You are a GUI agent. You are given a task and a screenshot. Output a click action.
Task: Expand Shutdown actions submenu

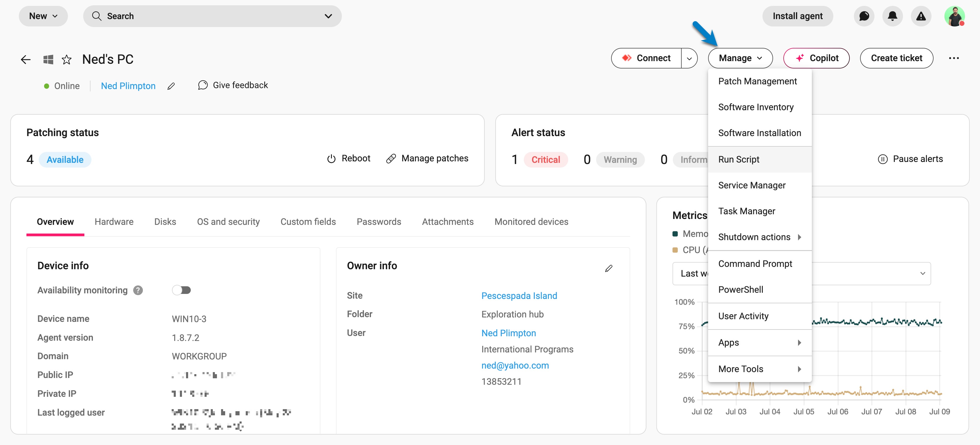[x=760, y=237]
